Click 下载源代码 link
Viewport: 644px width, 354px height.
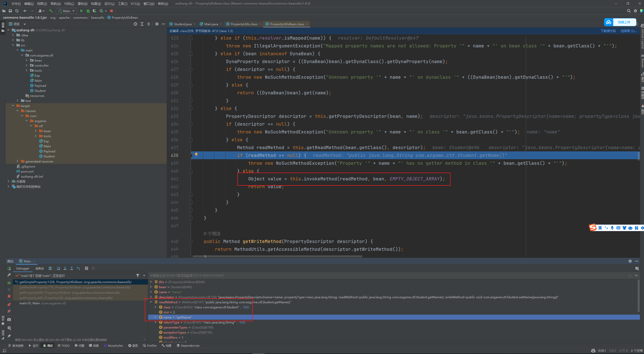pos(608,31)
